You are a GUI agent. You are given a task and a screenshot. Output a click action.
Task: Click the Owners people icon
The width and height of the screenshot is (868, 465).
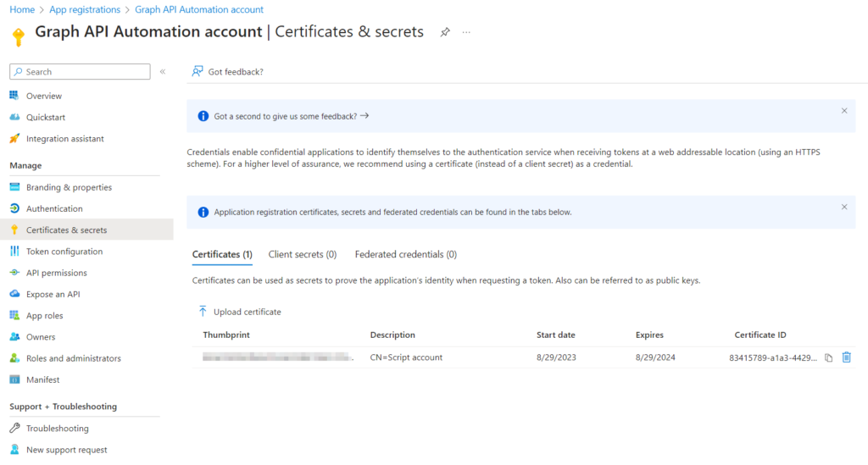[14, 337]
